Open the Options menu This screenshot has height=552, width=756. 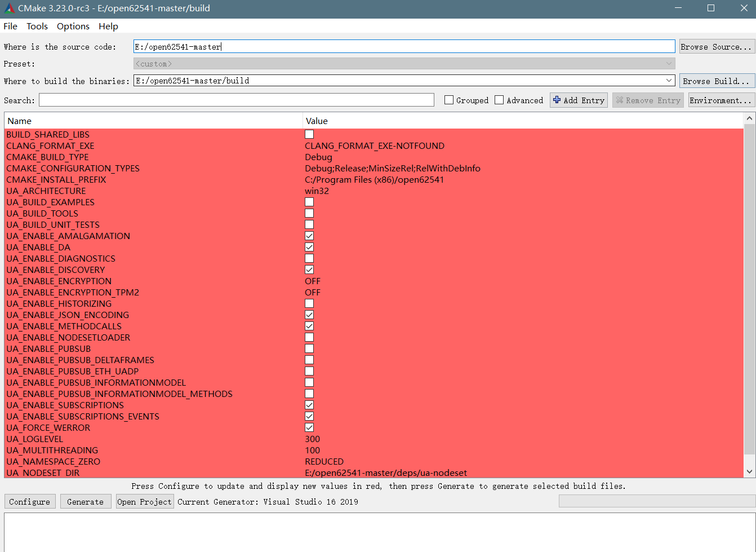point(73,27)
